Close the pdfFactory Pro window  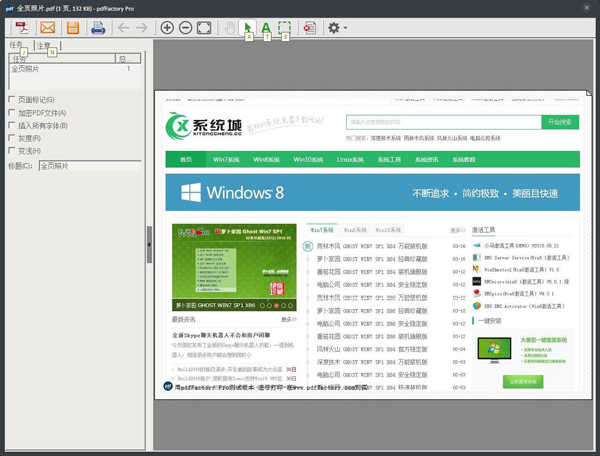[x=587, y=8]
